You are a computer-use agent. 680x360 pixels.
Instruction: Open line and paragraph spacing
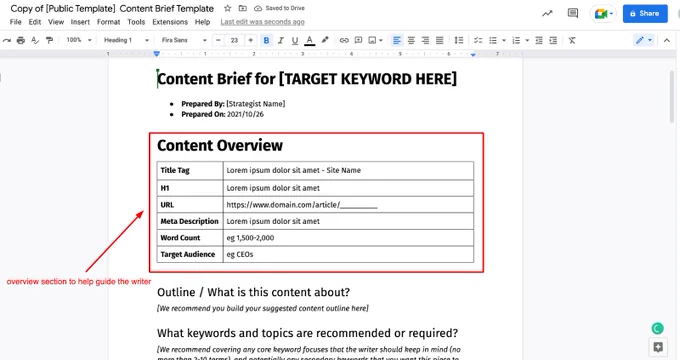pos(459,40)
